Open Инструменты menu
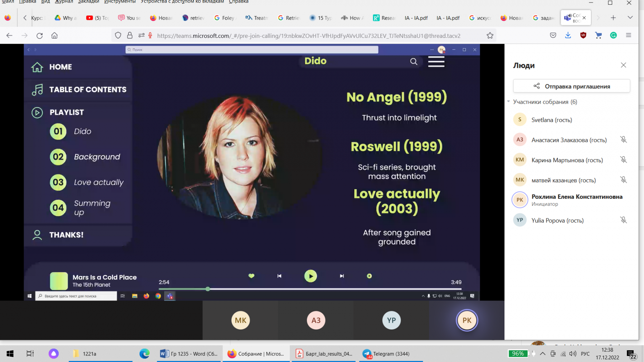The width and height of the screenshot is (644, 362). pyautogui.click(x=120, y=2)
